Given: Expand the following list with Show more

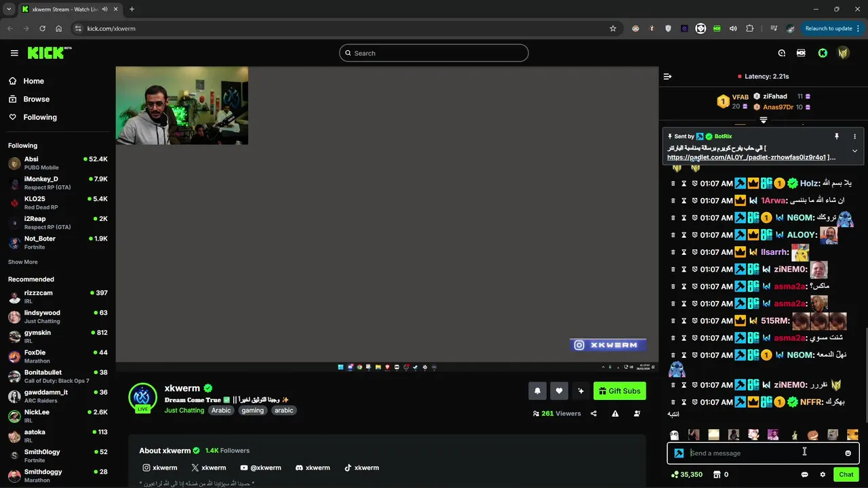Looking at the screenshot, I should [x=23, y=262].
